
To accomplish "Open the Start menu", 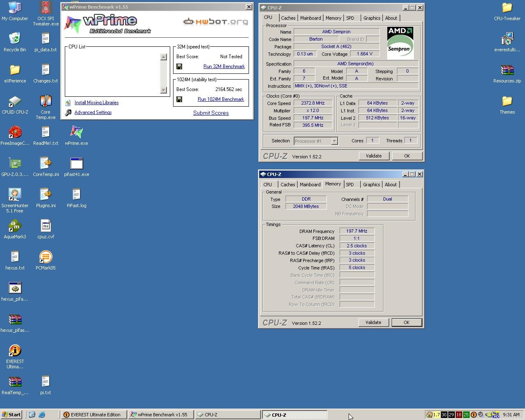I will (11, 415).
